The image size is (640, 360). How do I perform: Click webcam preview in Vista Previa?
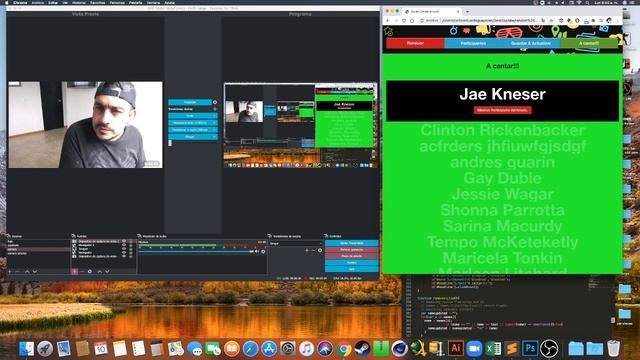point(85,124)
